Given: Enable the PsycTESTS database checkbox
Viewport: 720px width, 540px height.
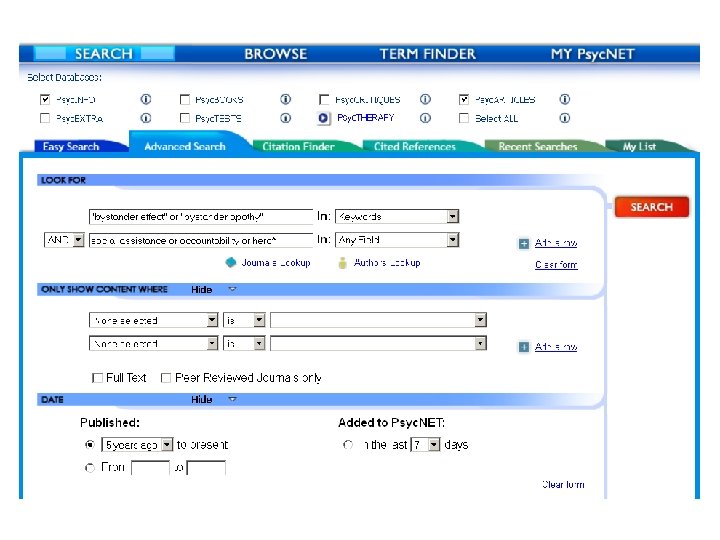Looking at the screenshot, I should (x=185, y=118).
